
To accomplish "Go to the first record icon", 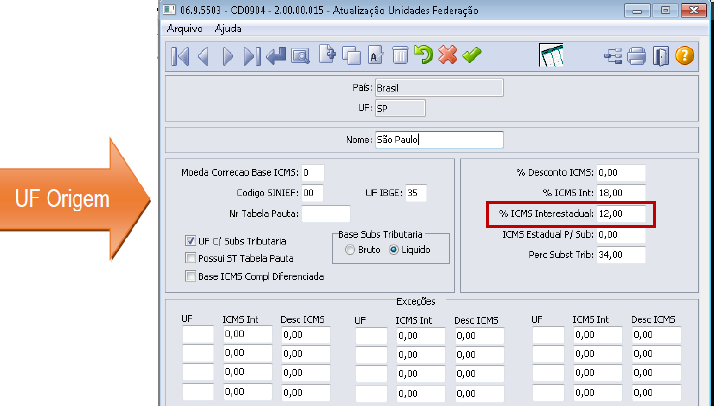I will point(180,56).
